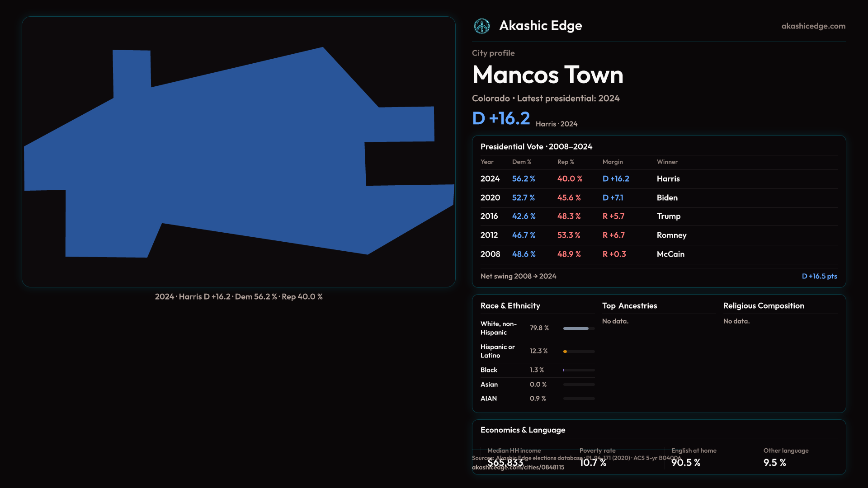The image size is (868, 488).
Task: Click the Hispanic or Latino orange bar
Action: click(x=565, y=352)
